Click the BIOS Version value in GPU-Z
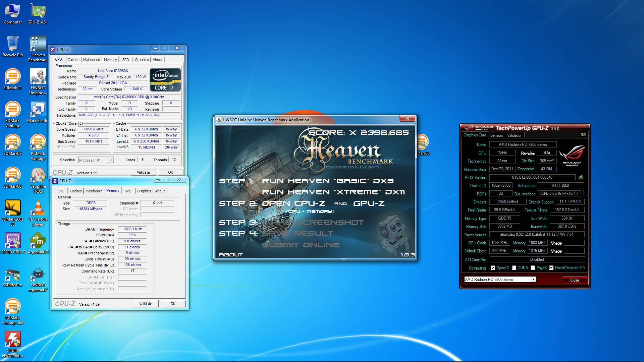The width and height of the screenshot is (644, 362). click(532, 177)
